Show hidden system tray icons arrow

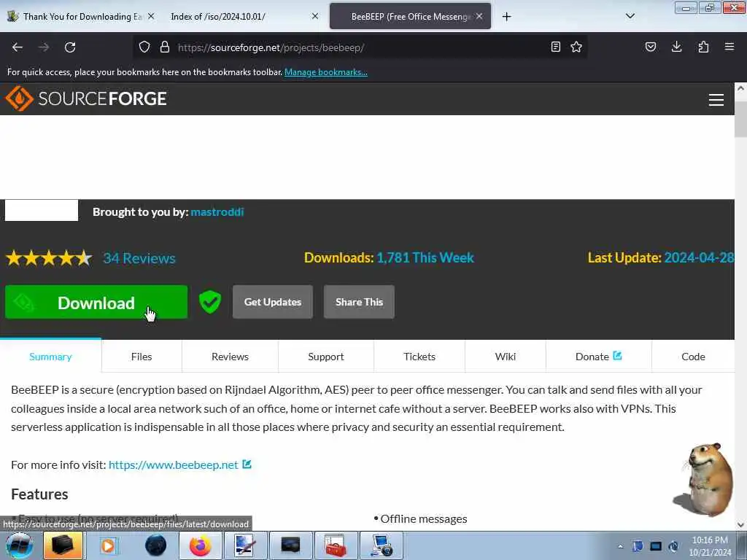pos(620,546)
